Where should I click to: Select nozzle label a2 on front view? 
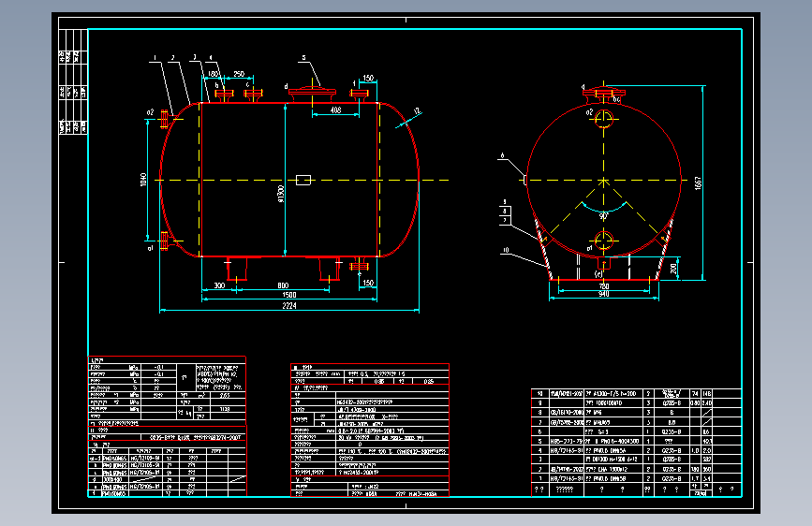(x=150, y=111)
